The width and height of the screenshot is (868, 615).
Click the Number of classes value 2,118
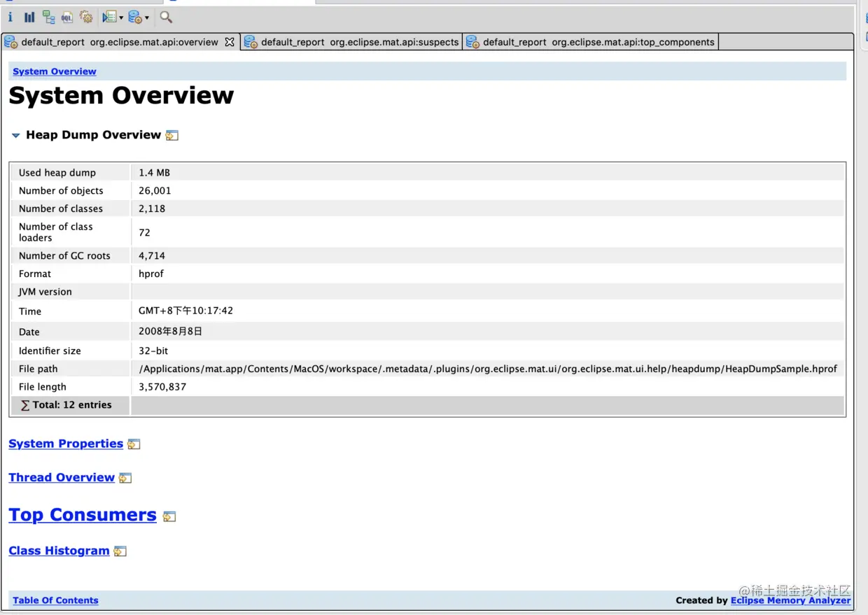(x=152, y=208)
